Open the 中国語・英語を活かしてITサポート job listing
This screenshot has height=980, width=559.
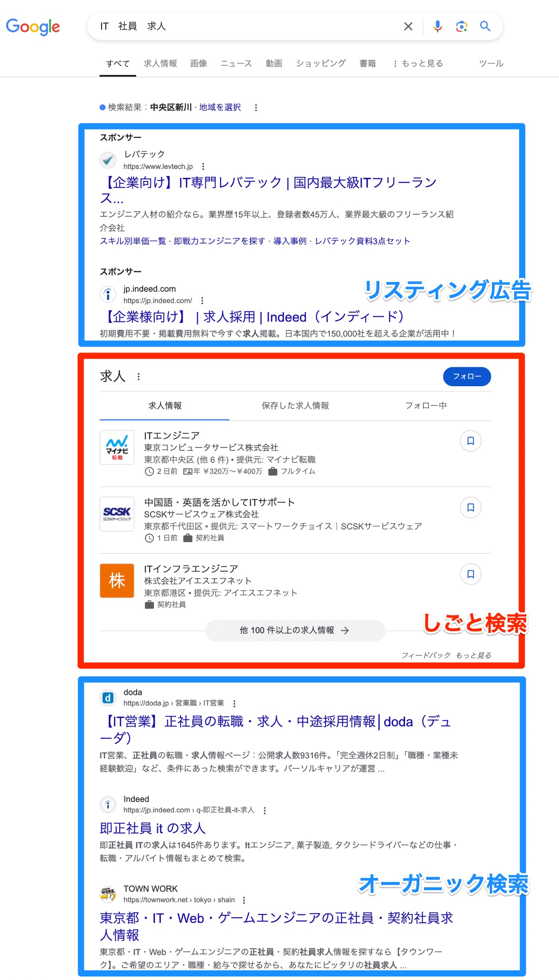pos(220,502)
